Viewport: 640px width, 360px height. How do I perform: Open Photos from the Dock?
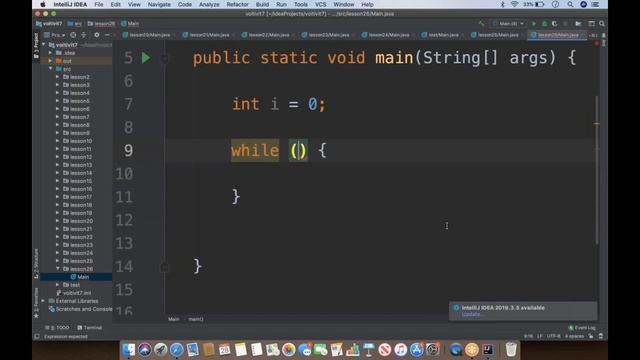289,349
